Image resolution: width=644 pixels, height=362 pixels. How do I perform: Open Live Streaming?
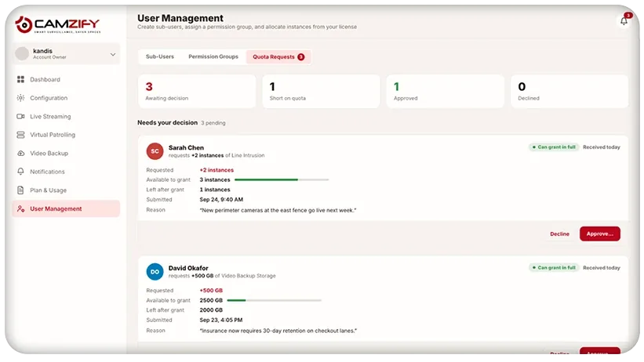click(x=66, y=116)
